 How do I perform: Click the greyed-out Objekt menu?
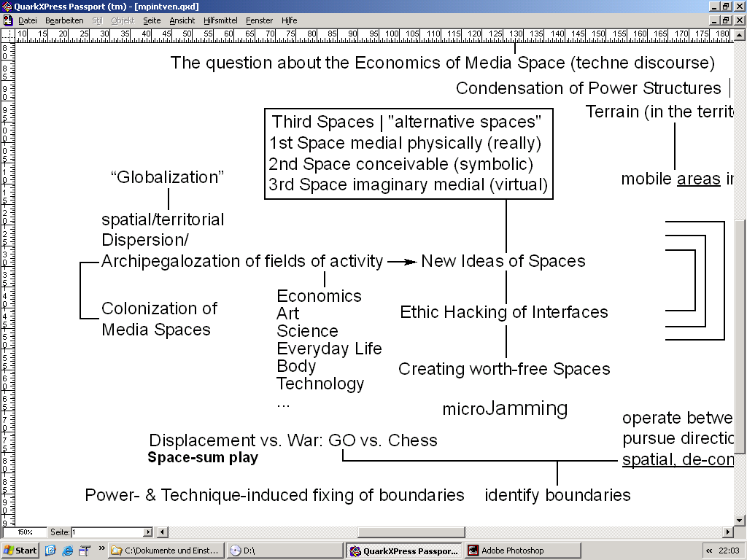[123, 20]
